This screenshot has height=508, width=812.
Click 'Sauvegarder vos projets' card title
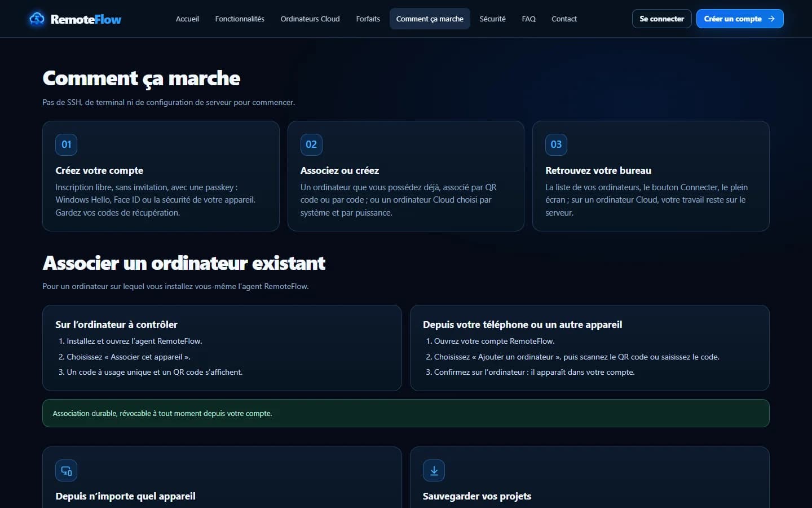tap(477, 496)
